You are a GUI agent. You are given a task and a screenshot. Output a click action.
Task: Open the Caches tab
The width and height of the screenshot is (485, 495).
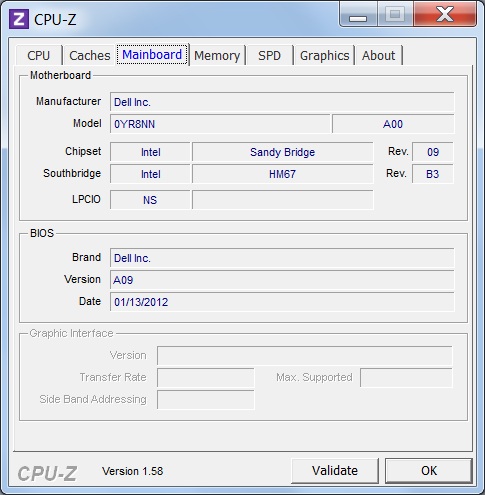[x=90, y=55]
